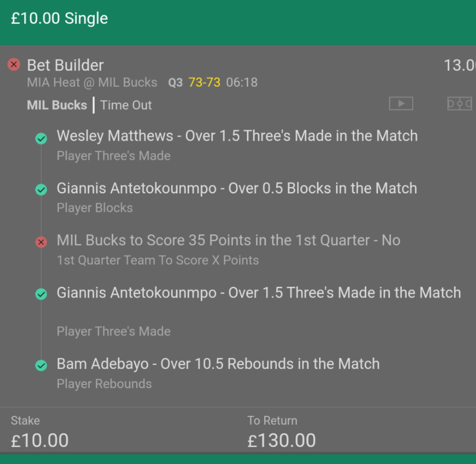Click the 73-73 live score

[204, 82]
